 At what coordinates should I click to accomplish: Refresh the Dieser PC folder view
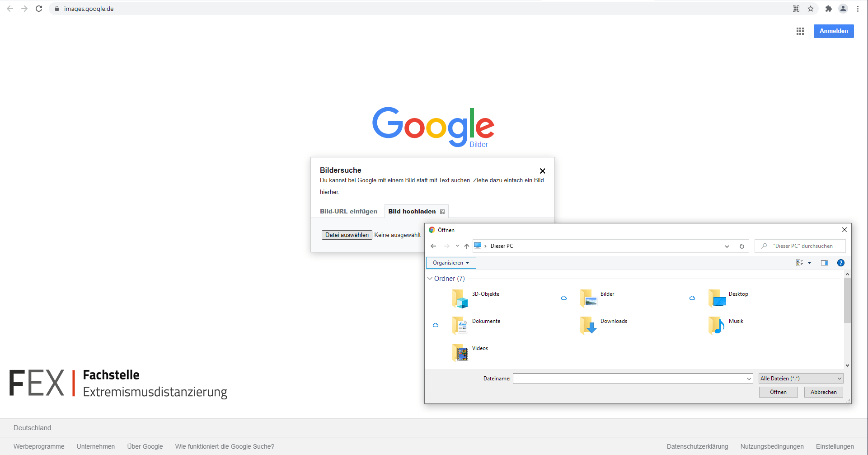(741, 246)
